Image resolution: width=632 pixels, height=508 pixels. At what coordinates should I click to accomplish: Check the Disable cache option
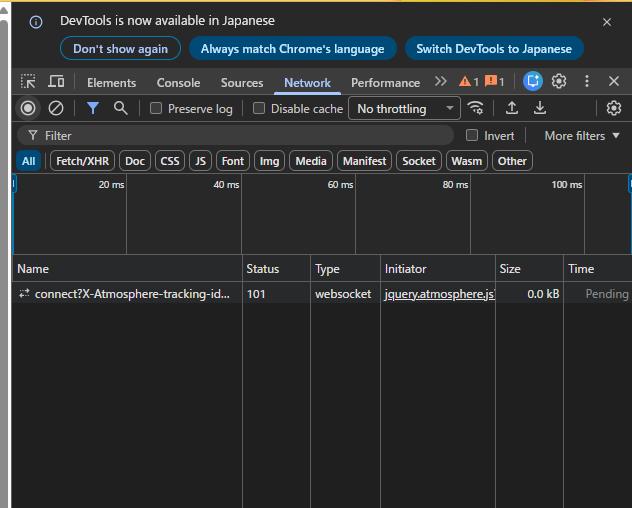tap(259, 109)
